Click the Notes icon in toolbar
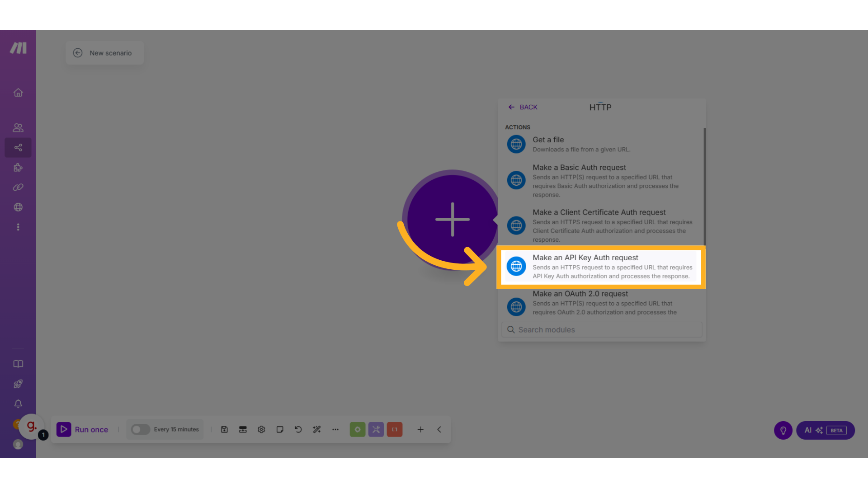868x488 pixels. (x=280, y=430)
